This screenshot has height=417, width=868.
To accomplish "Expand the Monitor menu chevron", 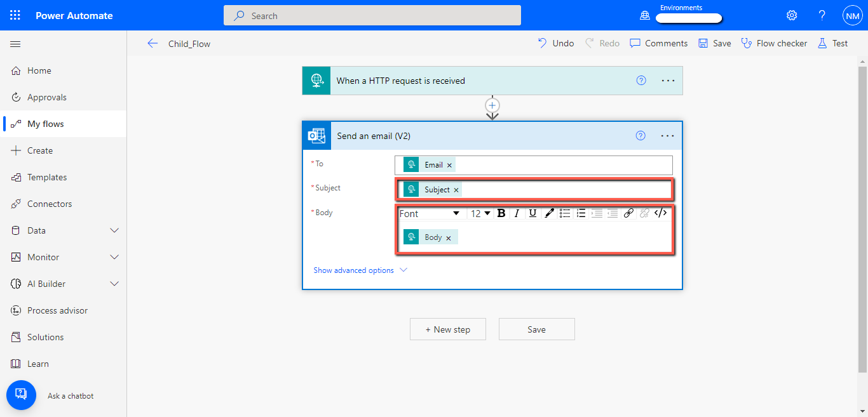I will (x=115, y=257).
